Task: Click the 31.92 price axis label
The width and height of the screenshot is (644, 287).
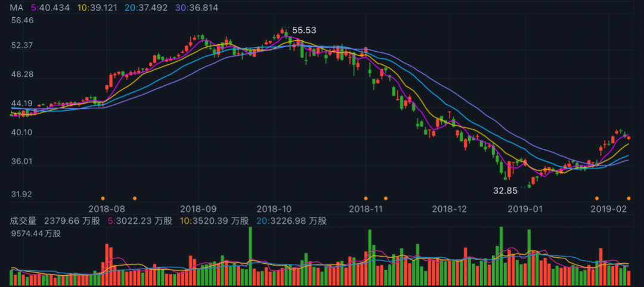Action: 23,194
